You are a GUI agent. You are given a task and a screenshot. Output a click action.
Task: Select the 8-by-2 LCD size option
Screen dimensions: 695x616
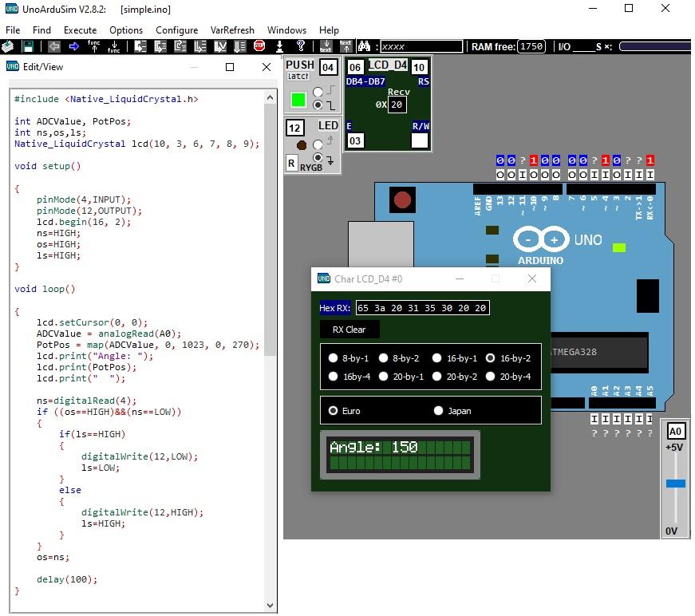(x=383, y=358)
